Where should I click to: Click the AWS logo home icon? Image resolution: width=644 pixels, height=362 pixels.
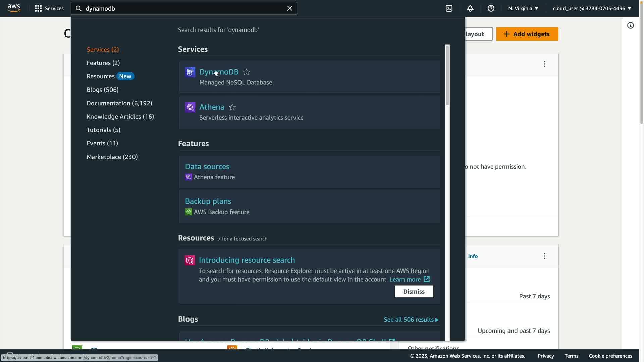(14, 8)
